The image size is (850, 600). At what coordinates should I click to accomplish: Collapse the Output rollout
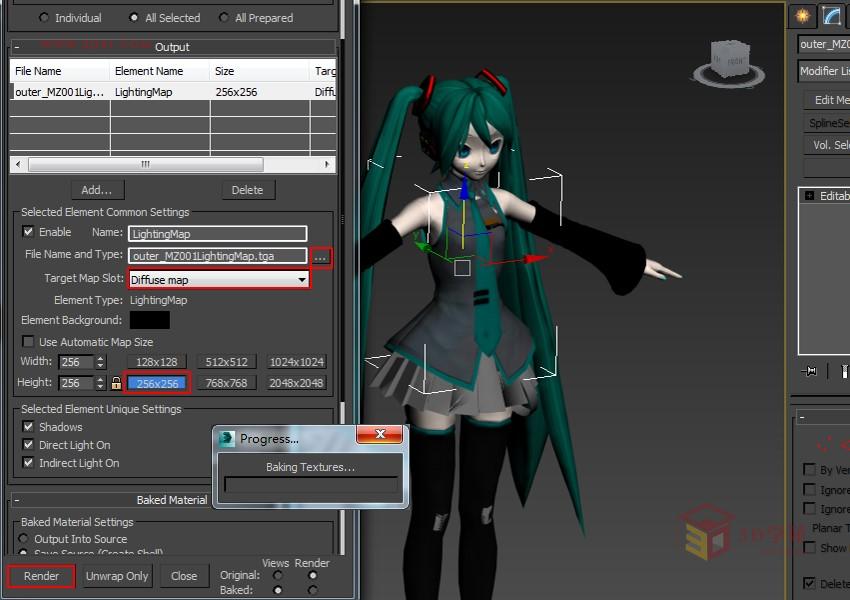pos(17,47)
